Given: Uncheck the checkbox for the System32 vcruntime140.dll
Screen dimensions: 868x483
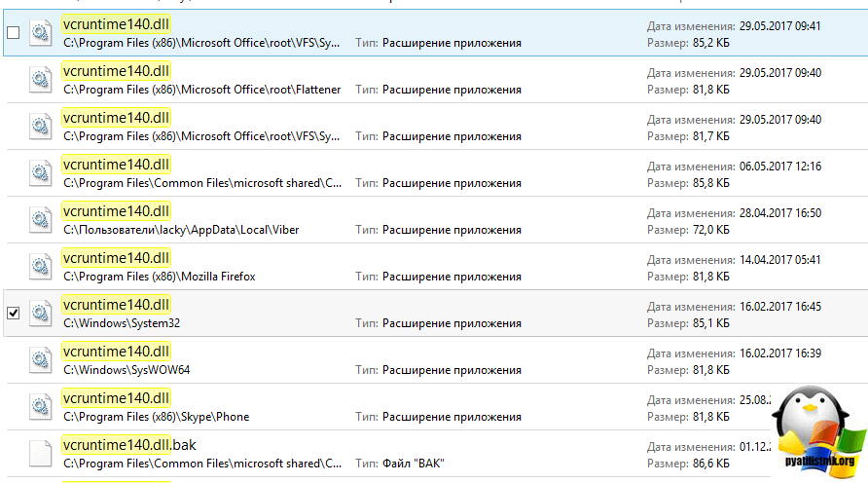Looking at the screenshot, I should pyautogui.click(x=13, y=313).
